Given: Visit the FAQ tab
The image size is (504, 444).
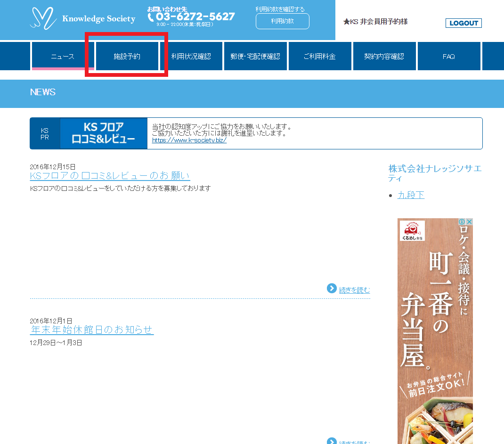Looking at the screenshot, I should pos(448,56).
